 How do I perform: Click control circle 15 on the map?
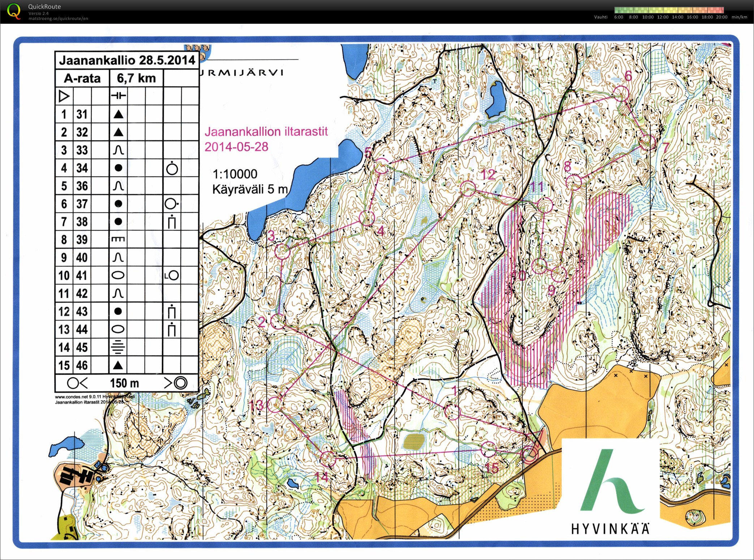click(488, 449)
